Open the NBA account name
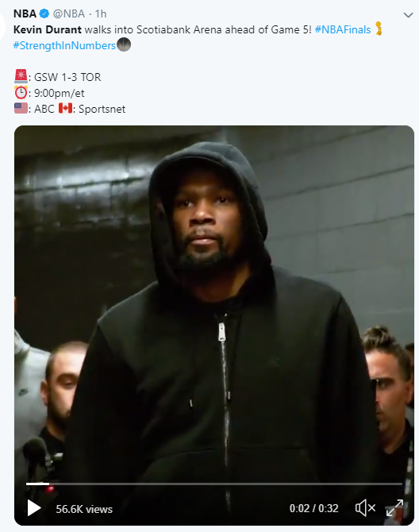Viewport: 419px width, 532px height. click(x=25, y=13)
